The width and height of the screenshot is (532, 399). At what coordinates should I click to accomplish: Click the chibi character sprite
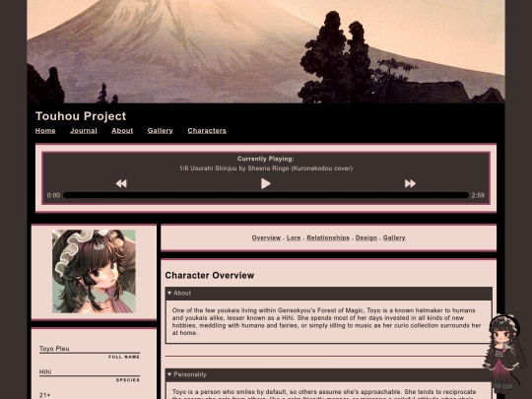[x=504, y=353]
